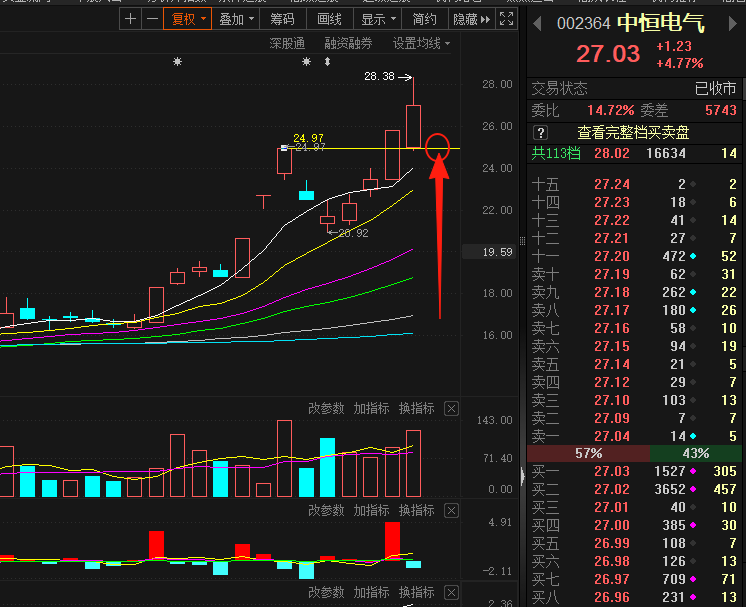Click the small note icon beside 24.97
Screen dimensions: 746x607
[284, 148]
